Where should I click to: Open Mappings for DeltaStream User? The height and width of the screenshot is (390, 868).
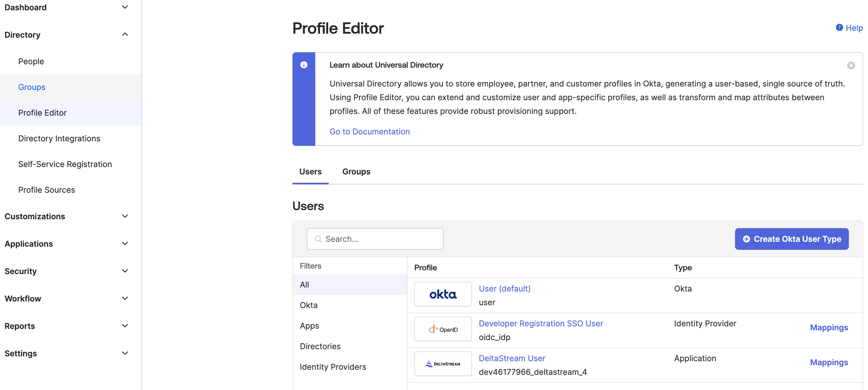(829, 362)
